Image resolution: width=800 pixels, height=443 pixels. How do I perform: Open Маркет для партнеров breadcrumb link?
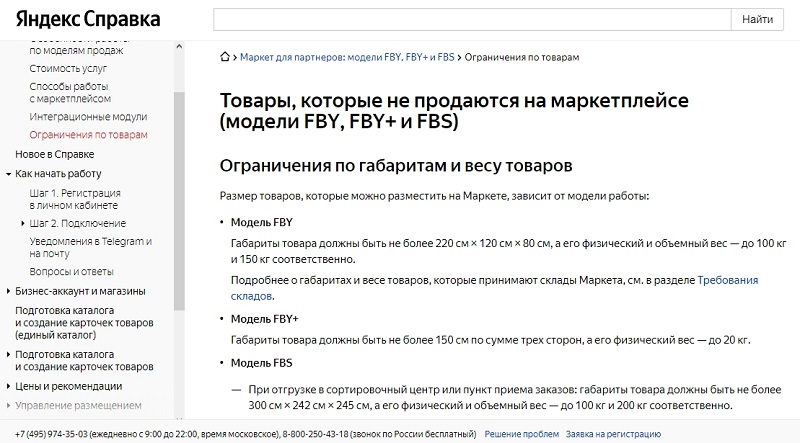(x=347, y=57)
